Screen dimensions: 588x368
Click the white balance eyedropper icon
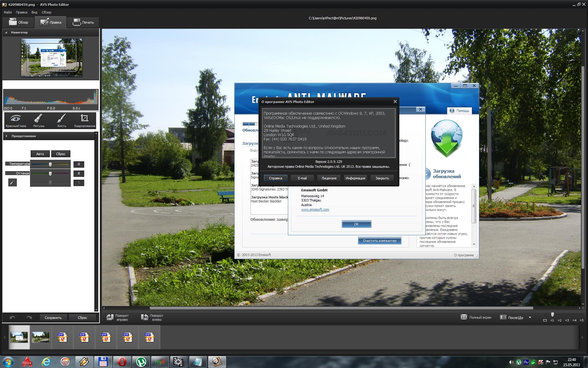(x=12, y=182)
